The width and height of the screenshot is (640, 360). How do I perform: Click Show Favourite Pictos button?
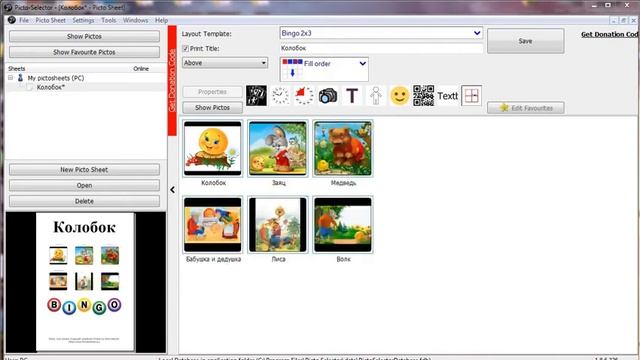tap(84, 52)
